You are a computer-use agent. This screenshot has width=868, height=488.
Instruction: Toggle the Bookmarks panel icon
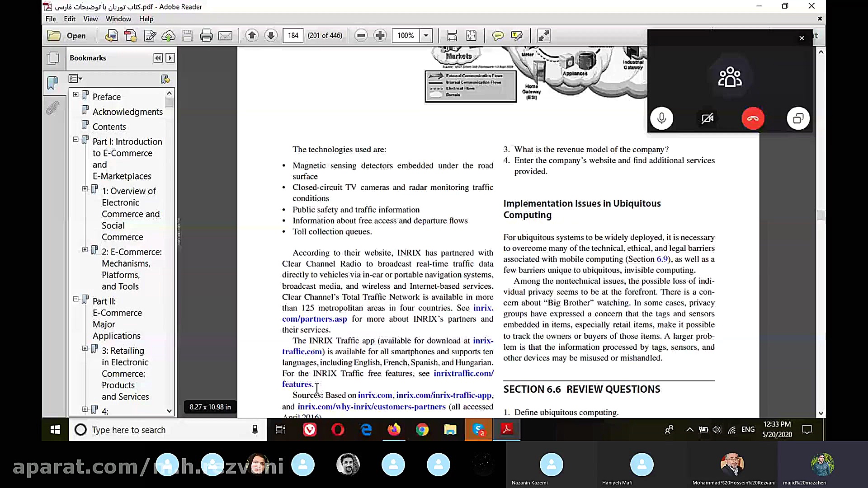(x=53, y=83)
